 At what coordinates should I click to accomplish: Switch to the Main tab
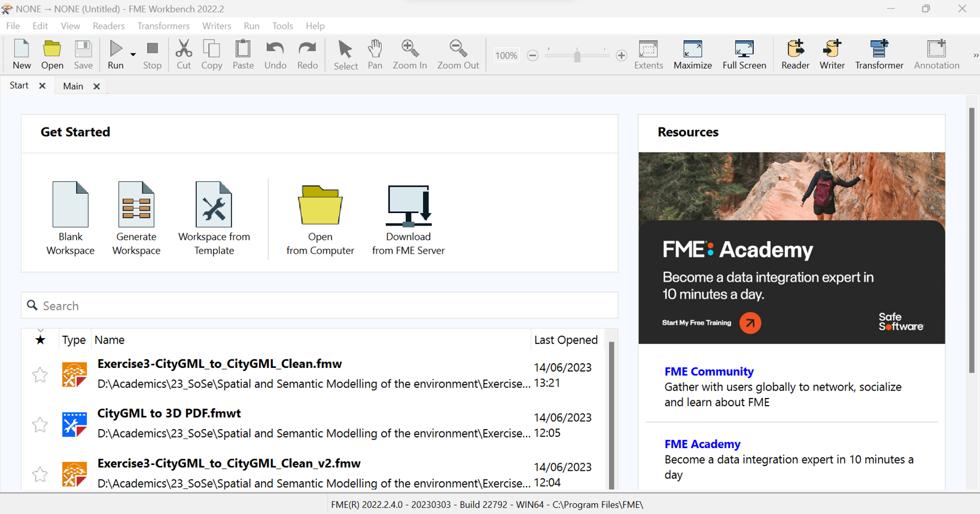[x=73, y=86]
